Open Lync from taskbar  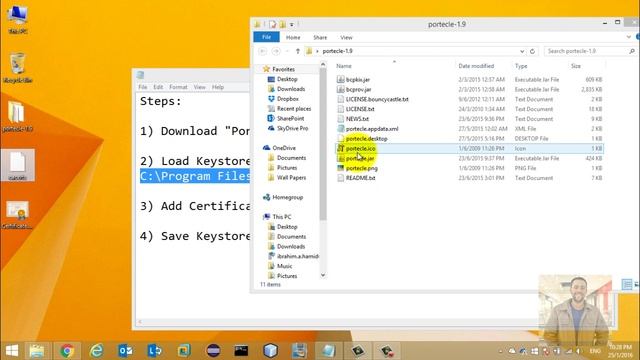tap(155, 351)
